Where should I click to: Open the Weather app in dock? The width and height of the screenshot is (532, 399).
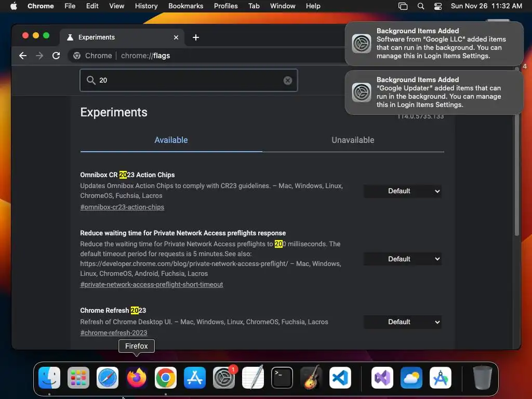click(x=411, y=377)
